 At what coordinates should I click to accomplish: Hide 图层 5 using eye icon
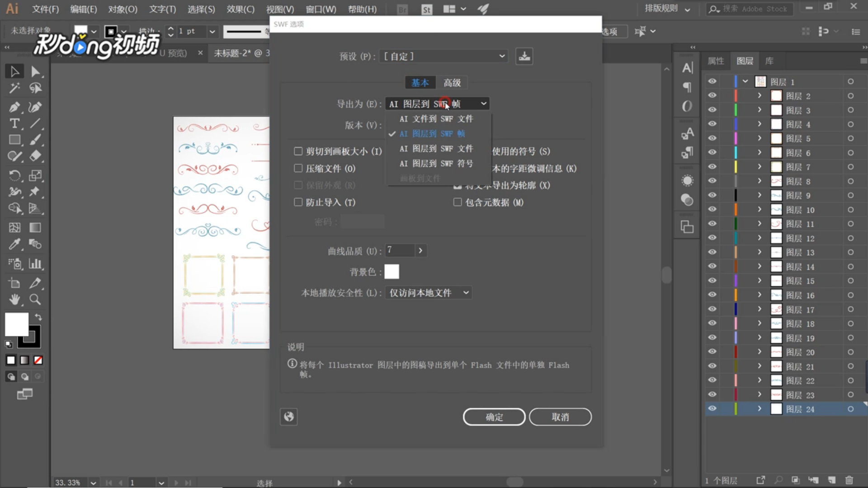pyautogui.click(x=712, y=138)
